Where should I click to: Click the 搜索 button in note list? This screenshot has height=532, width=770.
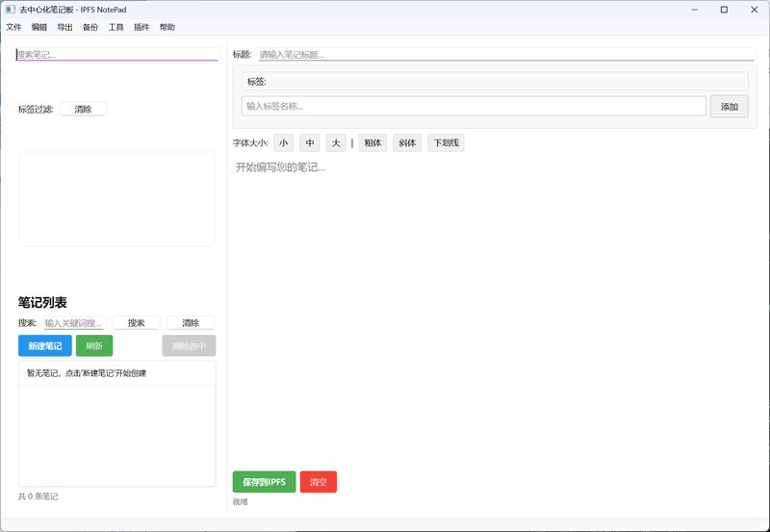click(136, 323)
